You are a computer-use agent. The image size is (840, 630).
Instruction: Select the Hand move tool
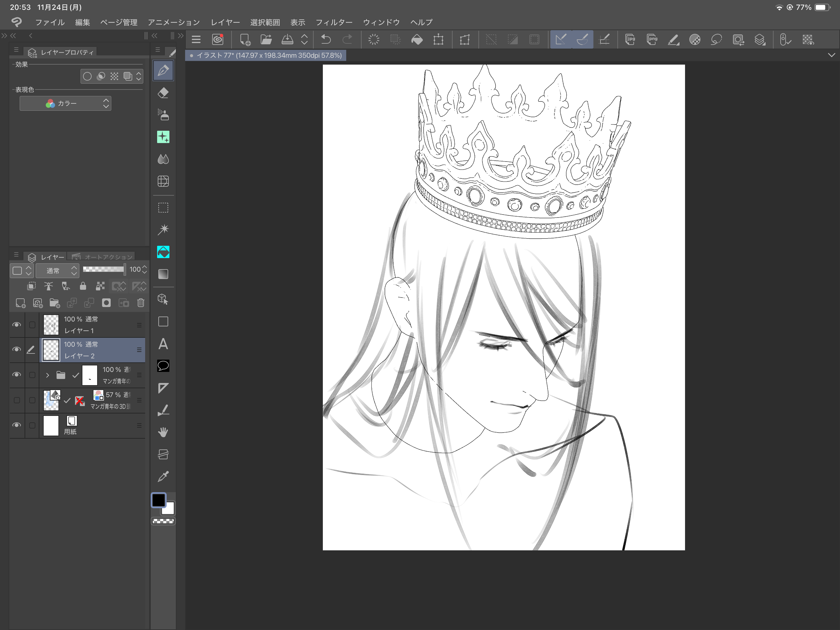coord(163,432)
